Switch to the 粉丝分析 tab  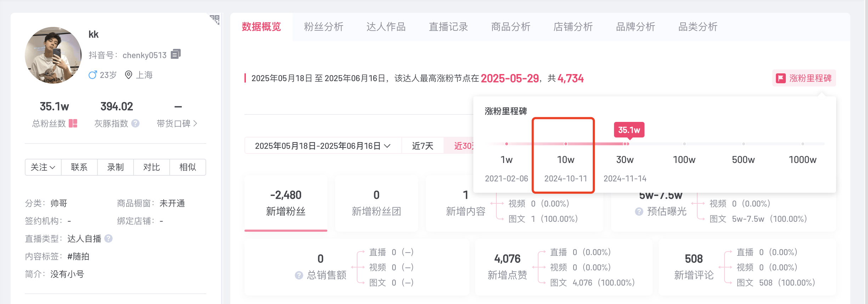[x=323, y=27]
